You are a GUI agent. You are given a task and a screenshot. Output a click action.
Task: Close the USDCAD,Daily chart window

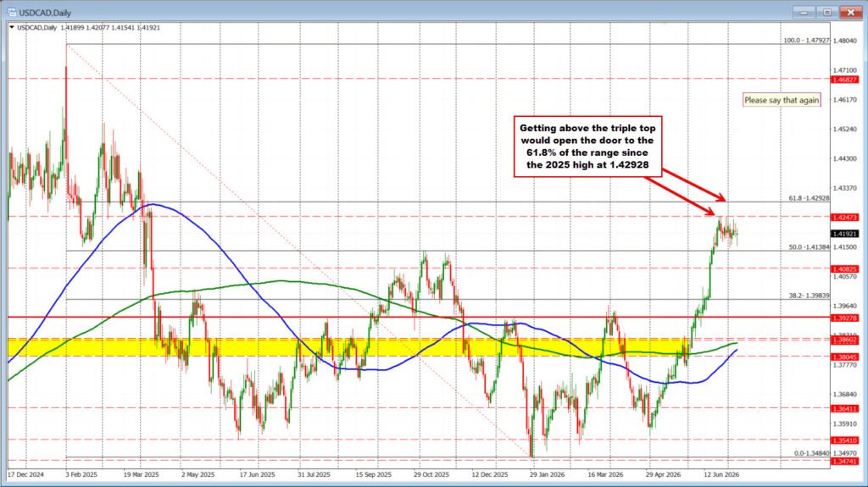pyautogui.click(x=849, y=12)
